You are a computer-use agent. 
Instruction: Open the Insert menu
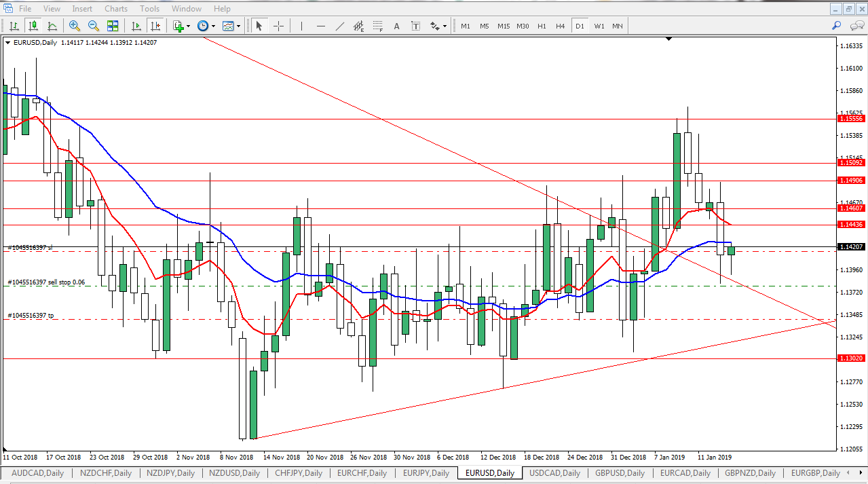(82, 9)
